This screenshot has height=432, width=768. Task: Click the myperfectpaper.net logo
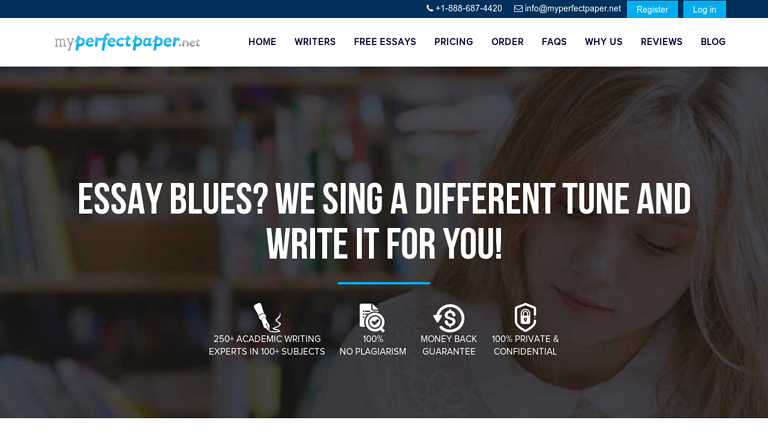[127, 42]
